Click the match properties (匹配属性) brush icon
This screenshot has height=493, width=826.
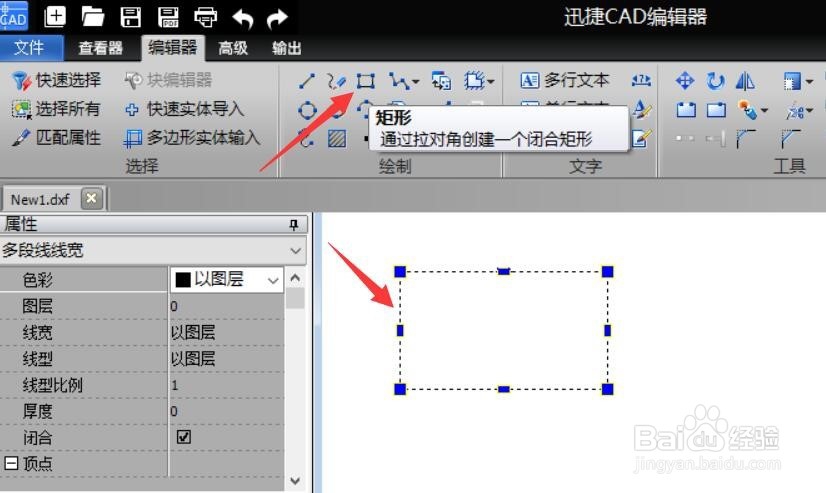tap(21, 138)
